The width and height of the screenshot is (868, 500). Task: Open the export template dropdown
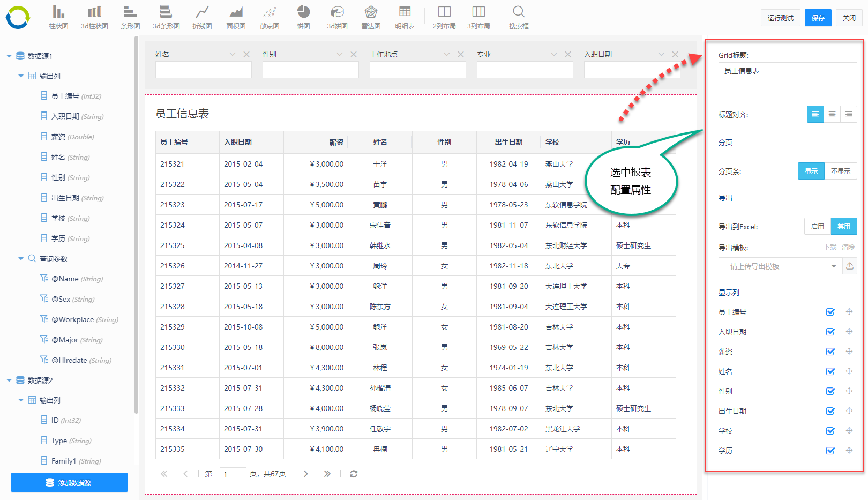[x=781, y=266]
